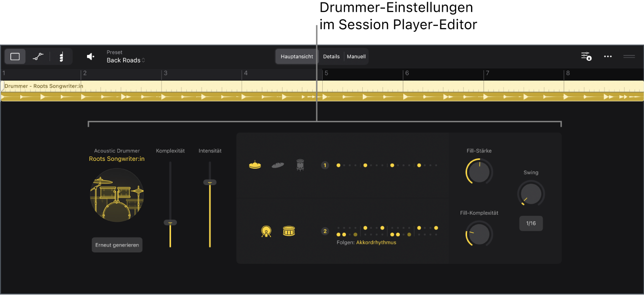This screenshot has width=644, height=295.
Task: Select pattern number 1 badge
Action: click(325, 165)
